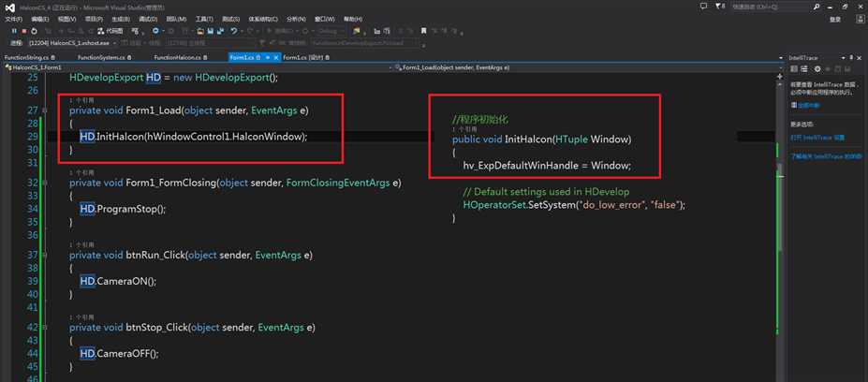Open the Debug solution configuration dropdown
868x382 pixels.
(331, 31)
